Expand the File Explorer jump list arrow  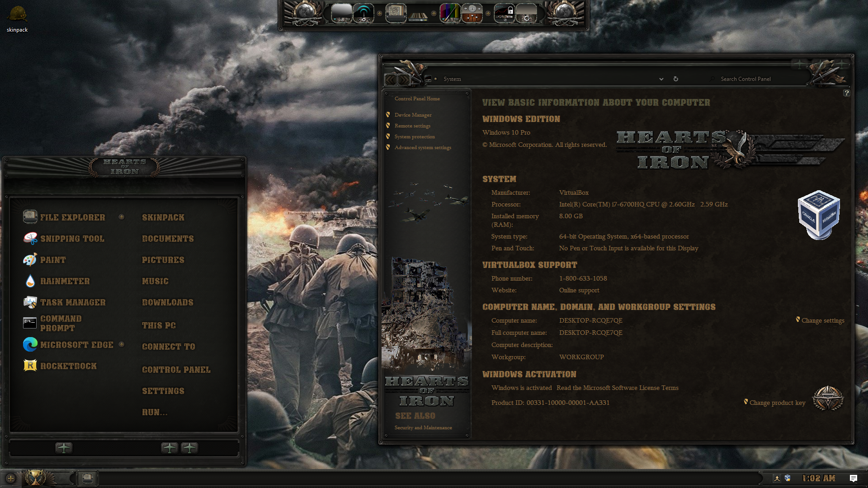pyautogui.click(x=122, y=217)
